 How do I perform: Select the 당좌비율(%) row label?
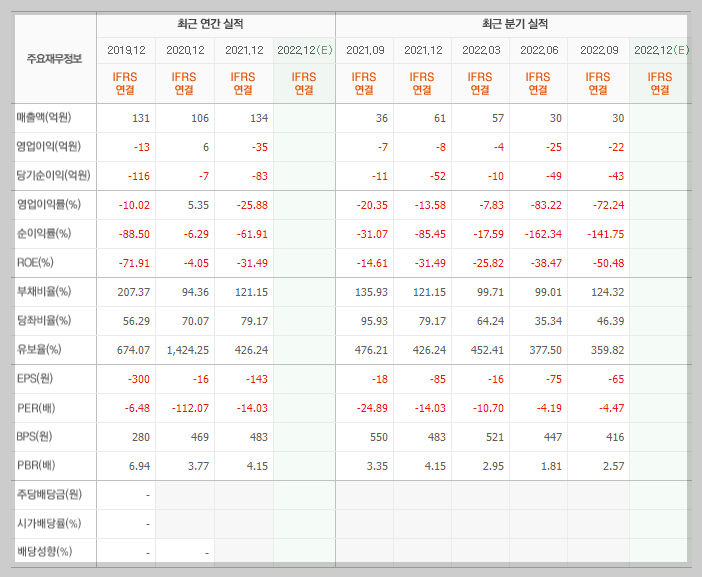(x=44, y=321)
